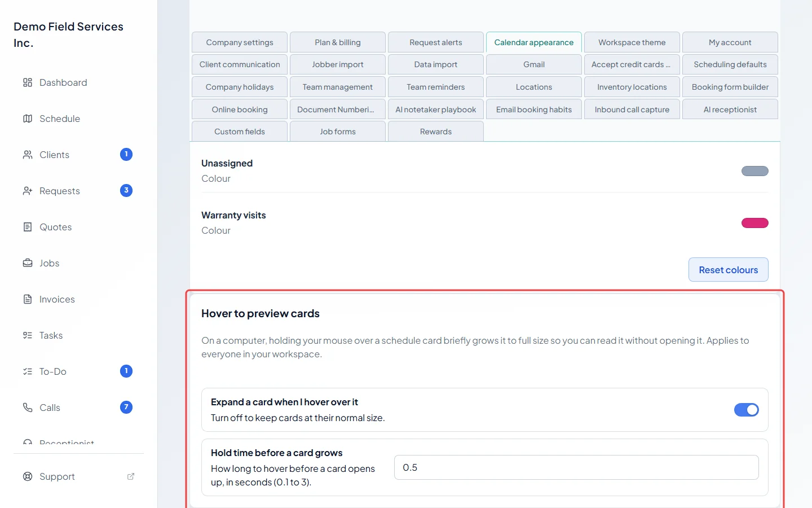Click the Requests badge showing 3
The height and width of the screenshot is (508, 812).
point(126,190)
